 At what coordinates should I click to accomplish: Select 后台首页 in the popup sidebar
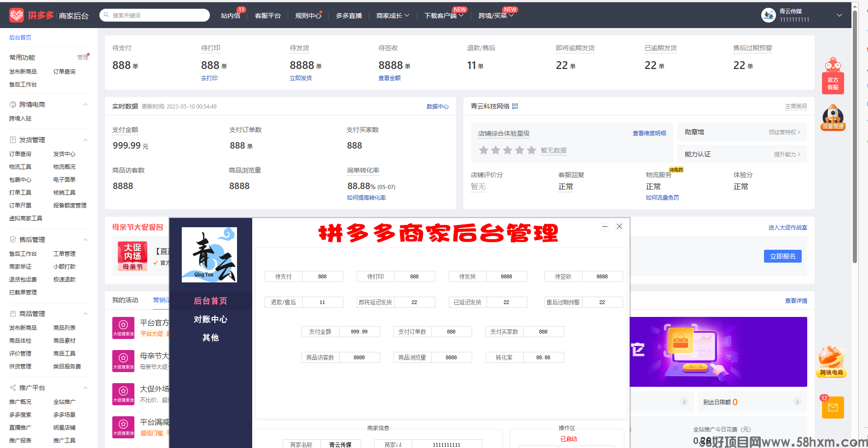point(210,301)
